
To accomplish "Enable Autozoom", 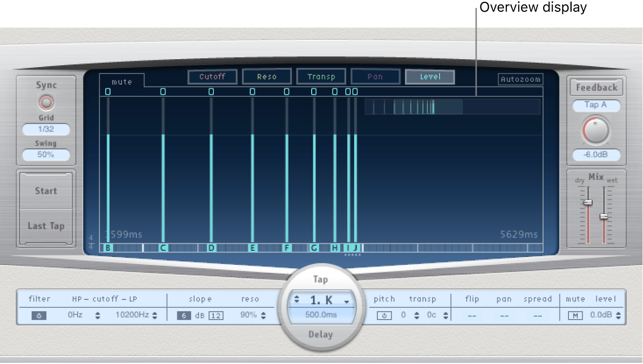I will 520,79.
